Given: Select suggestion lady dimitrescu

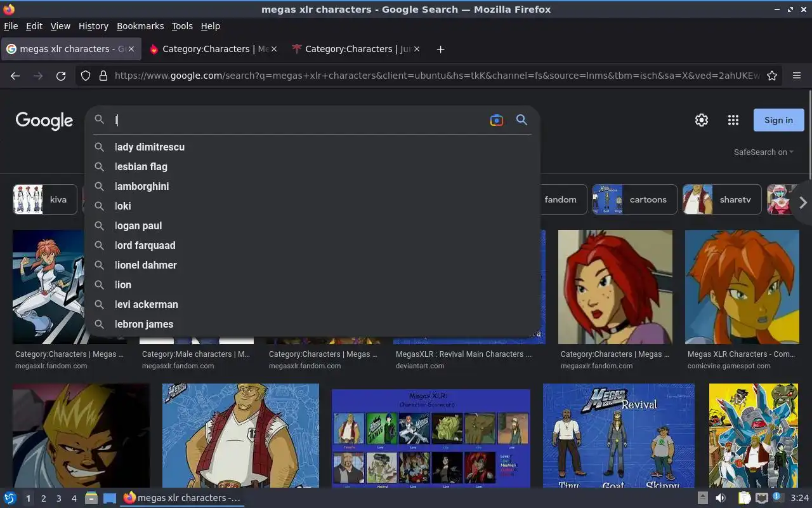Looking at the screenshot, I should (312, 147).
